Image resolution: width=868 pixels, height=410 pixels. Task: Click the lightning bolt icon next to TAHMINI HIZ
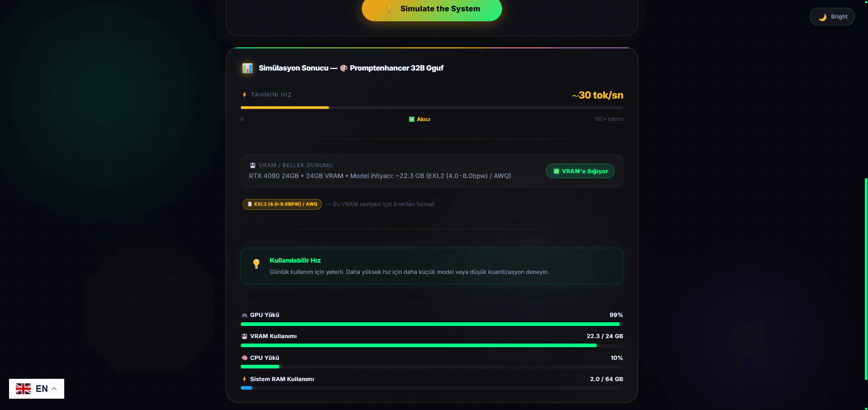tap(244, 94)
